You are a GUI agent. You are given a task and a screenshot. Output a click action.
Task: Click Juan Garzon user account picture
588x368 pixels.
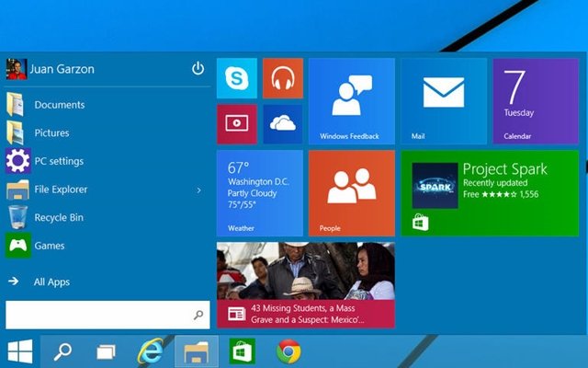(x=17, y=69)
